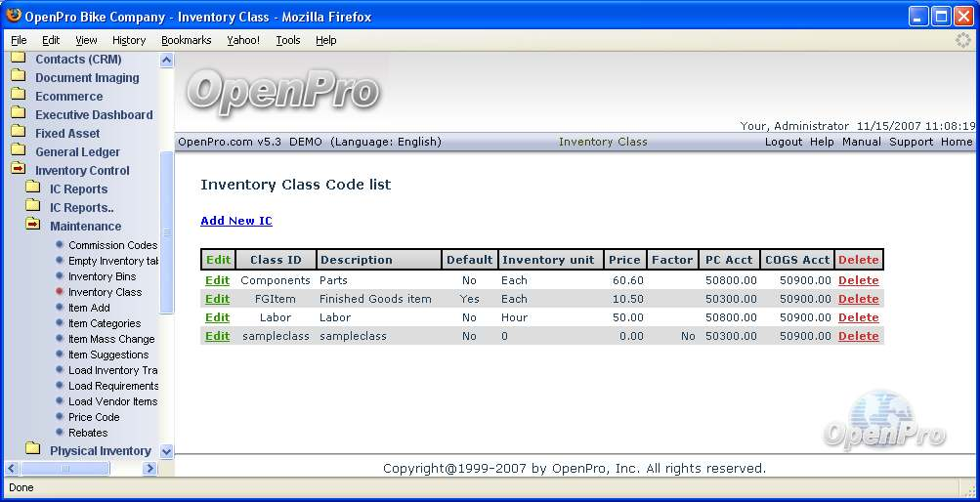
Task: Click the bullet icon beside Price Code
Action: 60,417
